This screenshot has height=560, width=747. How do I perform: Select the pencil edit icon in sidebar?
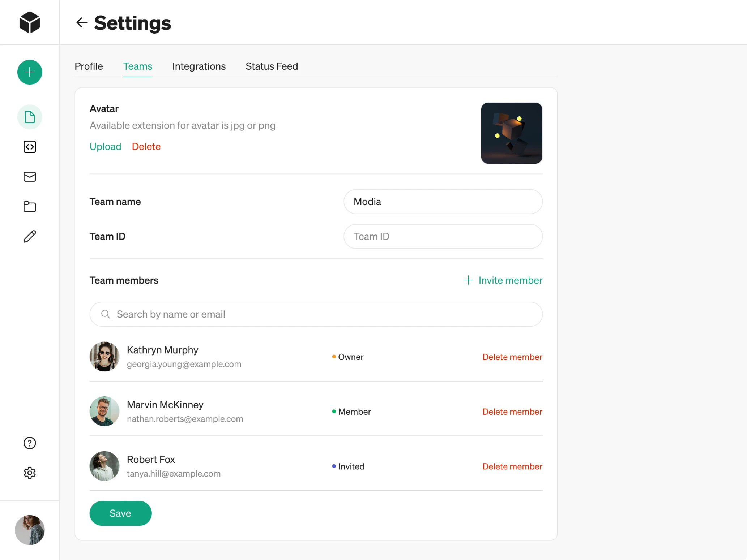[x=30, y=237]
